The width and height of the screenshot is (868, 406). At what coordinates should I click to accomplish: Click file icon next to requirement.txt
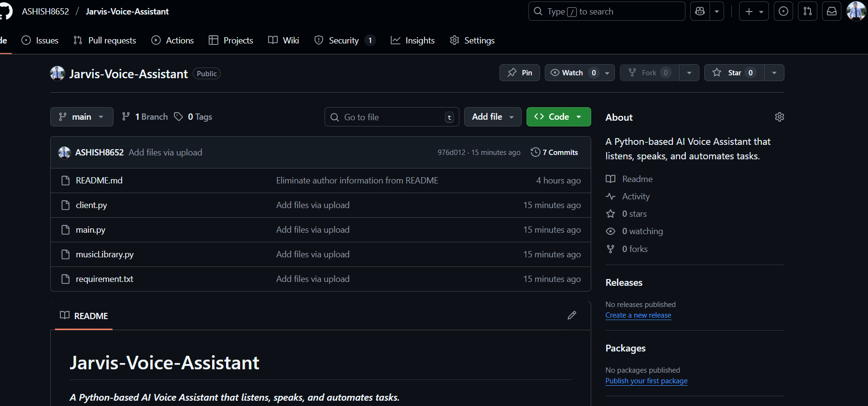point(66,279)
